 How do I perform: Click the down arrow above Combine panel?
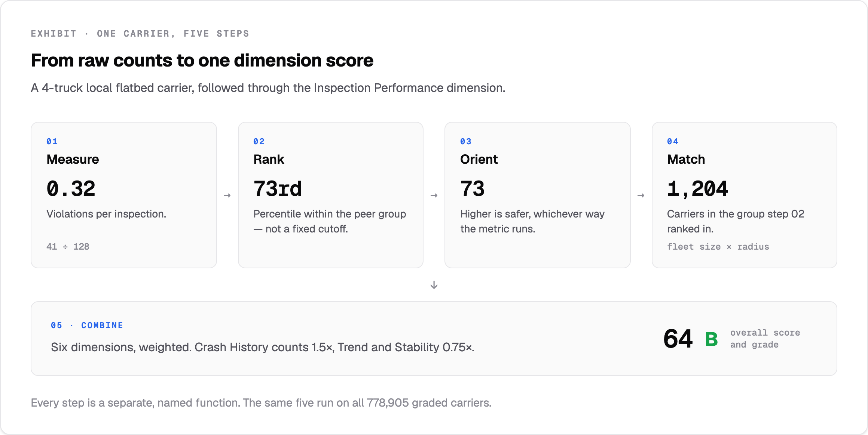tap(434, 285)
